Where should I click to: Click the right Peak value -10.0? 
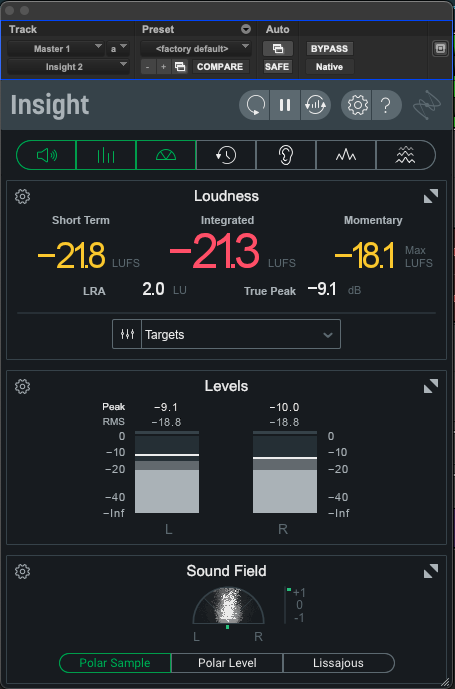[x=284, y=407]
